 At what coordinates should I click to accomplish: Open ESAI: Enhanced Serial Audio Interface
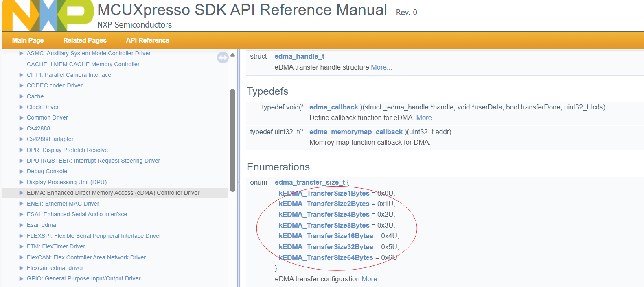[x=77, y=214]
